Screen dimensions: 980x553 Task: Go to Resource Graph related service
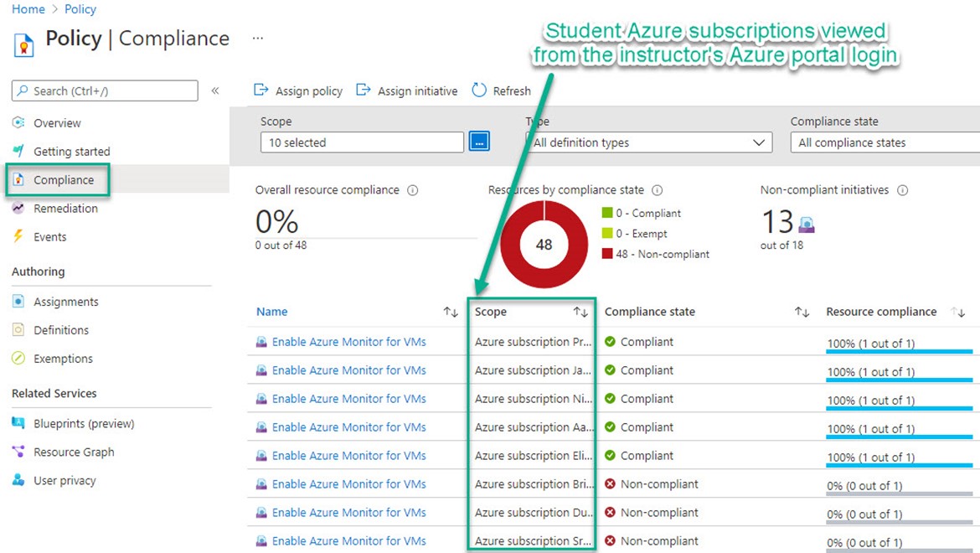pos(74,452)
